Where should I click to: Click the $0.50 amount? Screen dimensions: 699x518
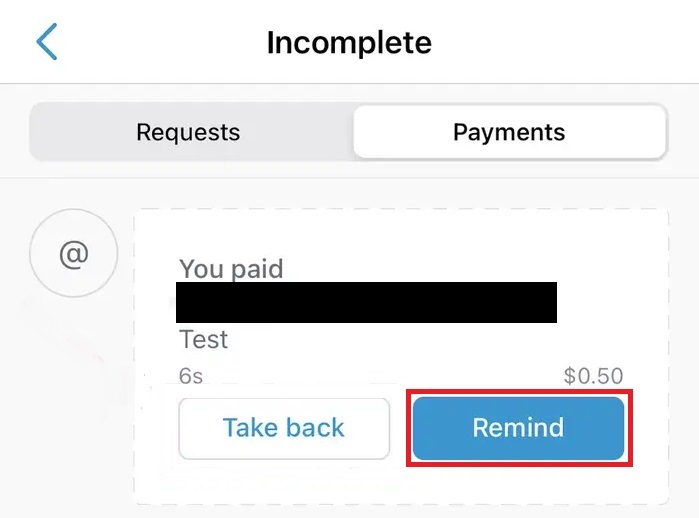[593, 376]
